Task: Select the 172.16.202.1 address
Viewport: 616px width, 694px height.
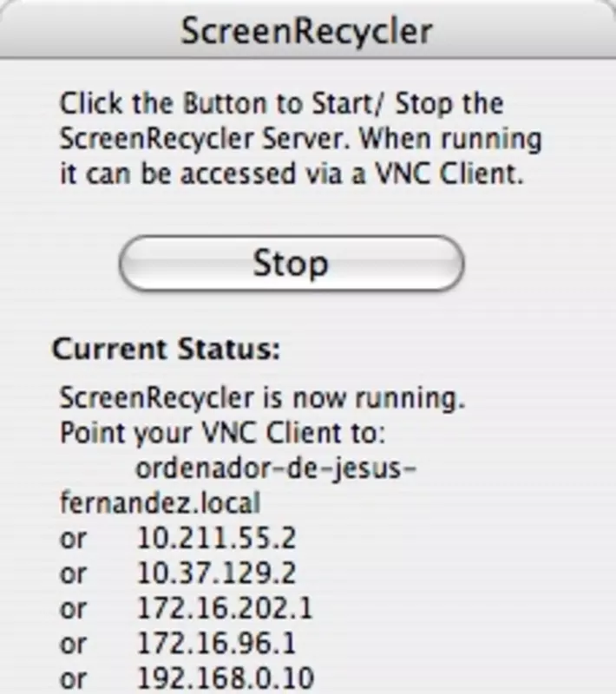Action: pyautogui.click(x=226, y=609)
